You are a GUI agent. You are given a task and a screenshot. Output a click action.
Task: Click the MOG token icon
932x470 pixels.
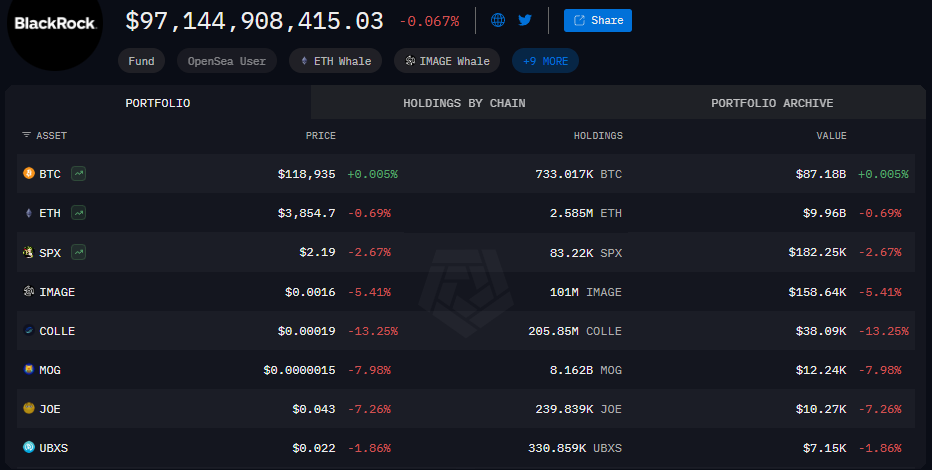[x=29, y=370]
